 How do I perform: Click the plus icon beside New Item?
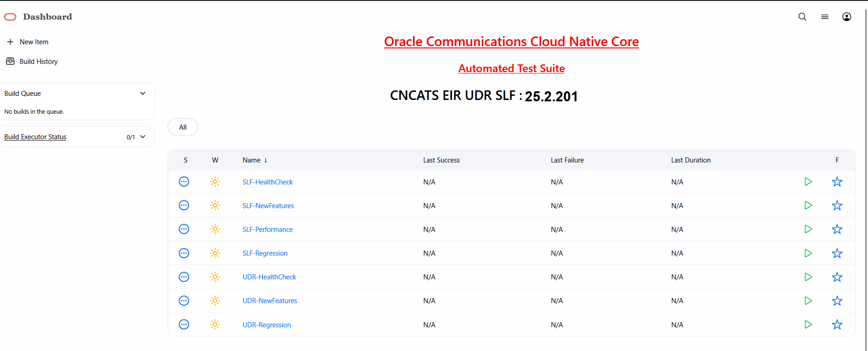click(x=10, y=42)
